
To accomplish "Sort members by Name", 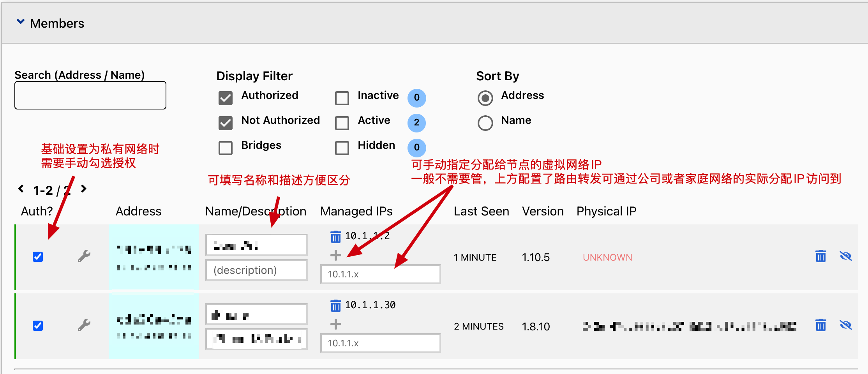I will [x=485, y=123].
